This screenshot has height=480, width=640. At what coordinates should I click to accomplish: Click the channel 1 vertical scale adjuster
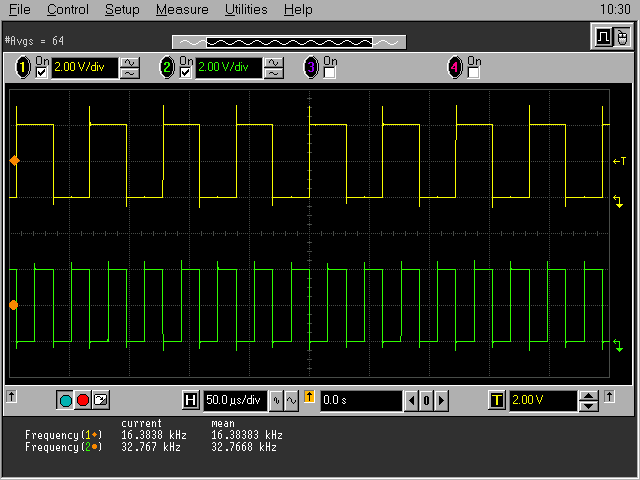click(130, 68)
